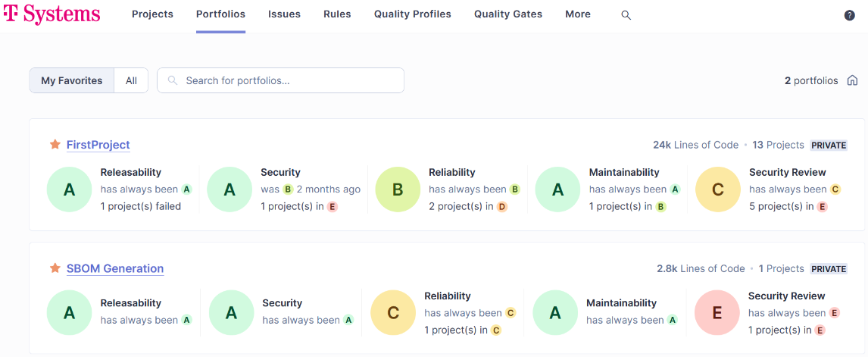Click the T-Systems logo

(x=52, y=14)
